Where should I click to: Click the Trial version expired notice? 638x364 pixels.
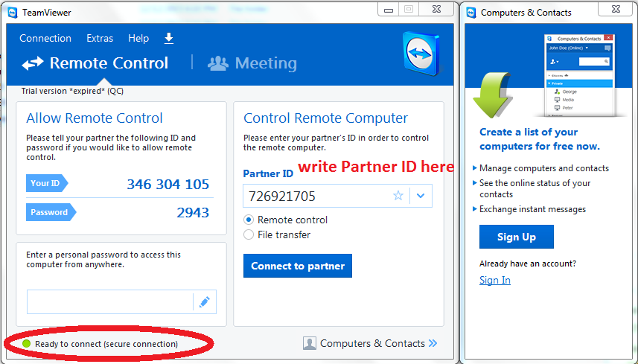(x=72, y=91)
